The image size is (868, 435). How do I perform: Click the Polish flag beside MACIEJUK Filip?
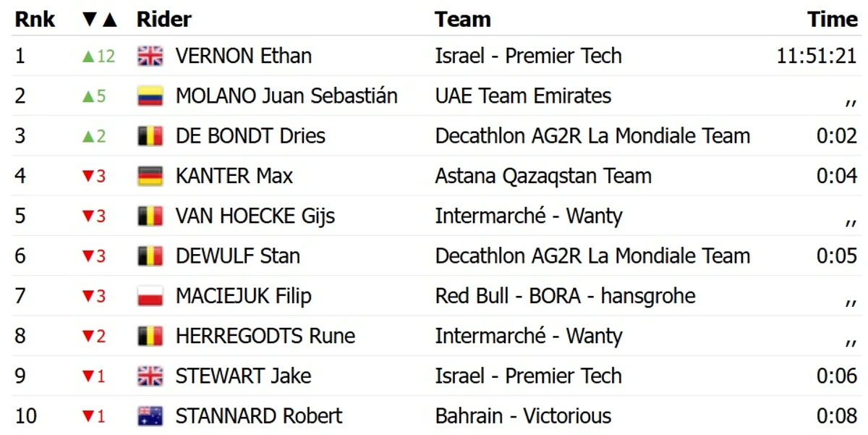150,296
